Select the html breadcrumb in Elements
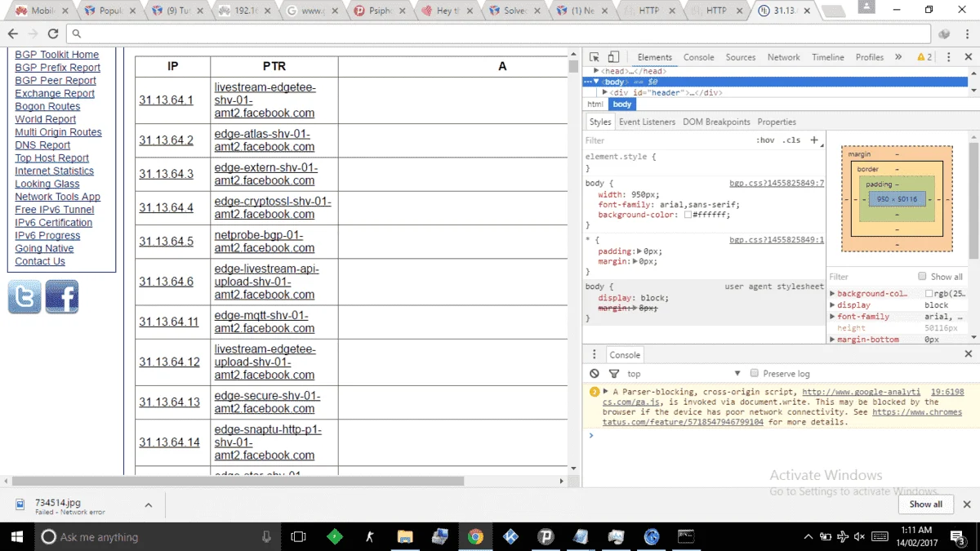Image resolution: width=980 pixels, height=551 pixels. tap(595, 104)
